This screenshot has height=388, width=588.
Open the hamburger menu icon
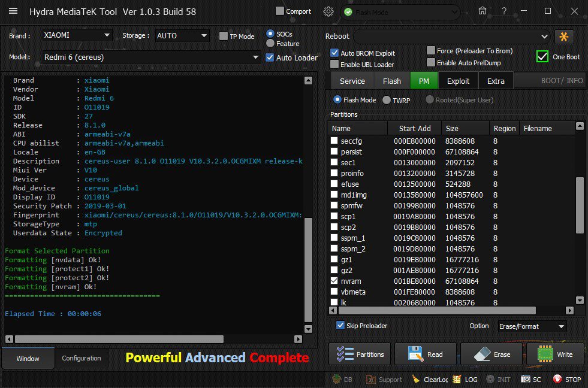click(13, 11)
